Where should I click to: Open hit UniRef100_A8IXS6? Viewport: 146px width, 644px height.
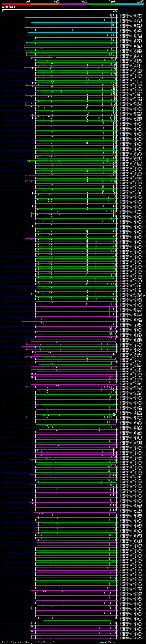(x=131, y=20)
